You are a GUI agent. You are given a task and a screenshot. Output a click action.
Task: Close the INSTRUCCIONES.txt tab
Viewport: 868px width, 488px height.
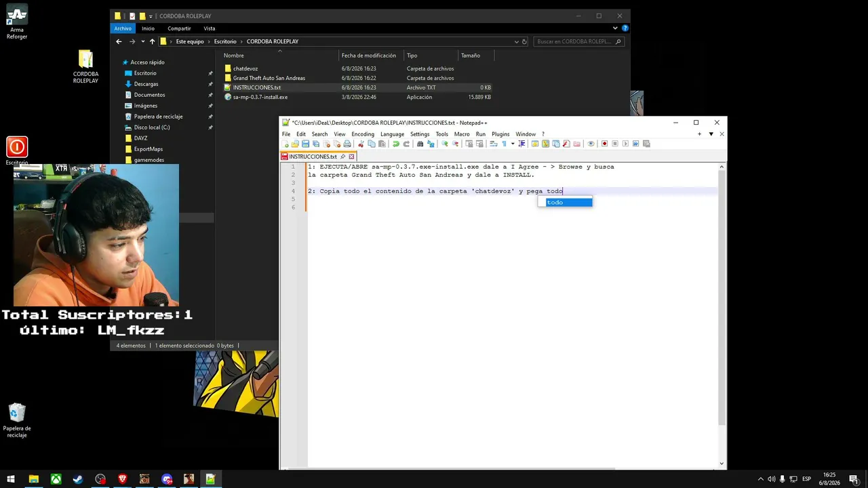point(351,157)
